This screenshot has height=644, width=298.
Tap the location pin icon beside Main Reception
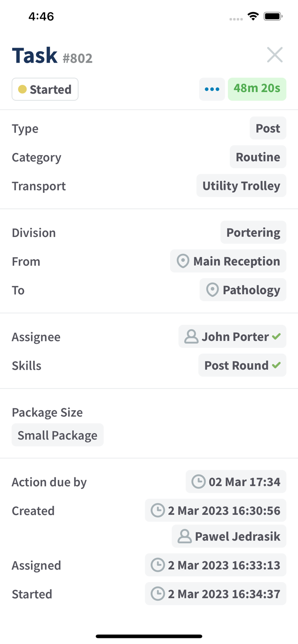pyautogui.click(x=183, y=261)
